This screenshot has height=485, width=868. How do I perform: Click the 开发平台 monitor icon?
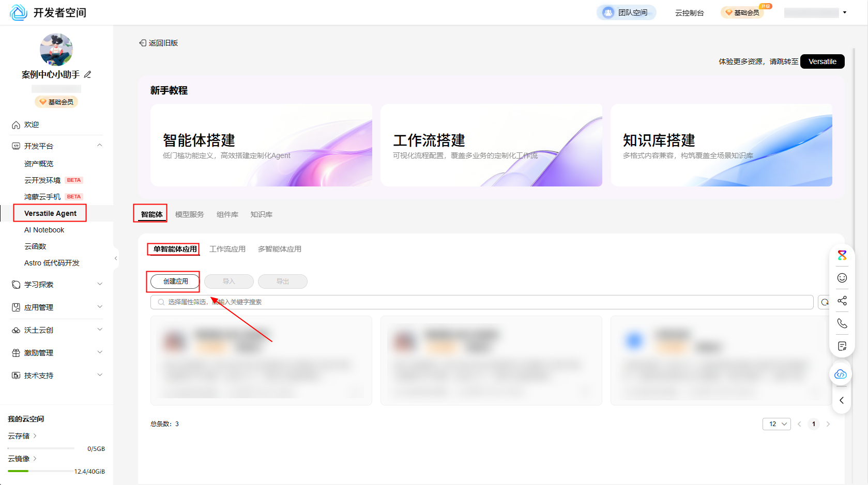coord(16,146)
